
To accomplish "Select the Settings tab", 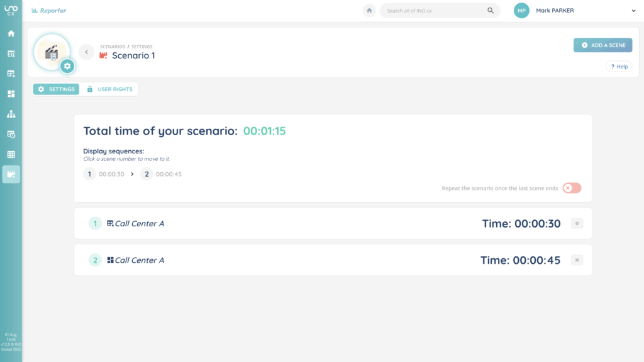I will coord(56,89).
